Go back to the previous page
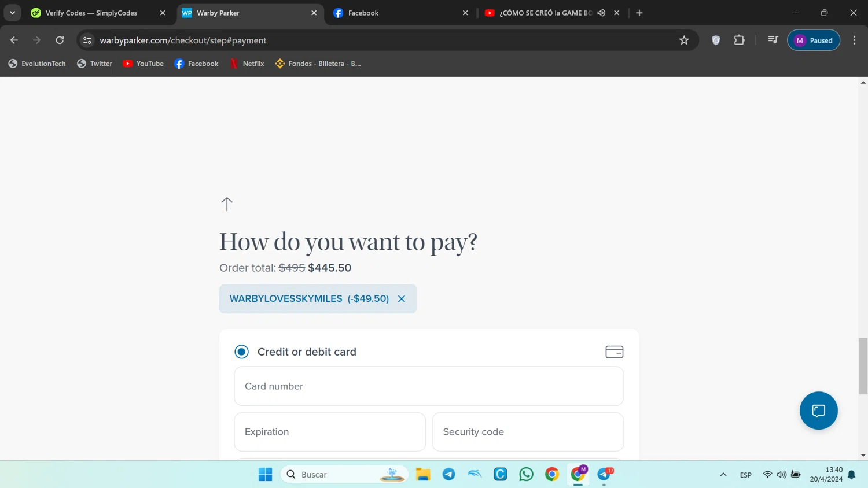 click(x=14, y=40)
